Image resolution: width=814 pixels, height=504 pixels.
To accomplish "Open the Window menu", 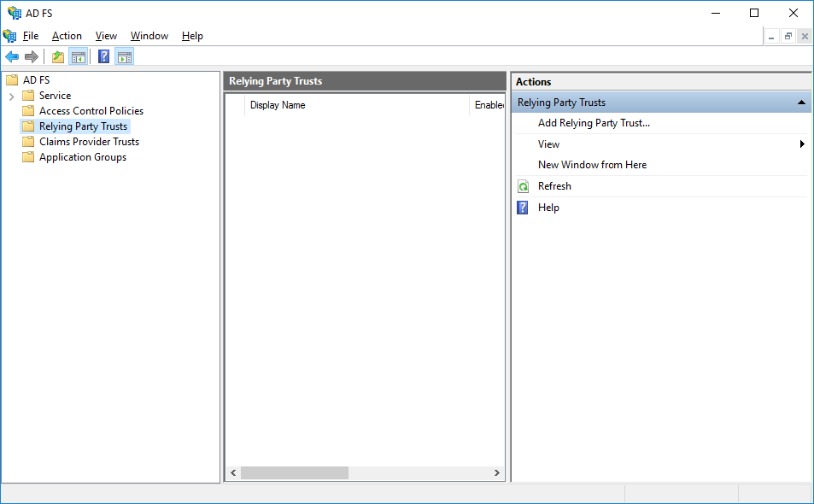I will click(149, 36).
